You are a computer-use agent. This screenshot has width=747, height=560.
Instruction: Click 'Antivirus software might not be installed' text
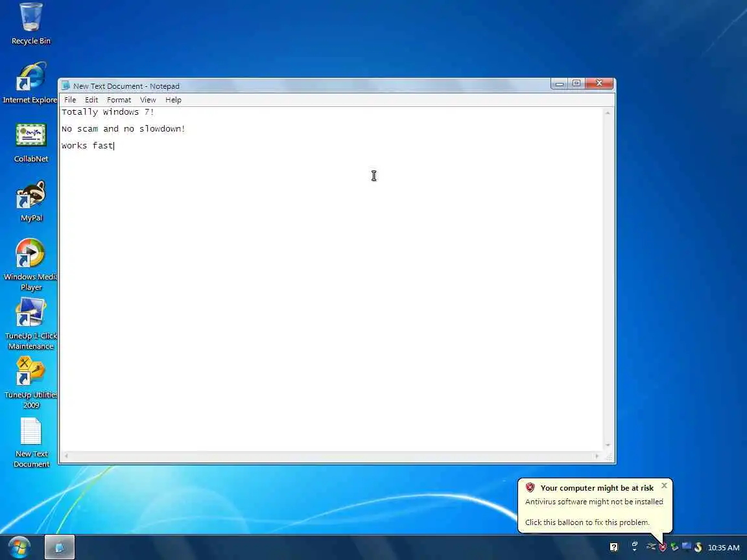click(594, 502)
